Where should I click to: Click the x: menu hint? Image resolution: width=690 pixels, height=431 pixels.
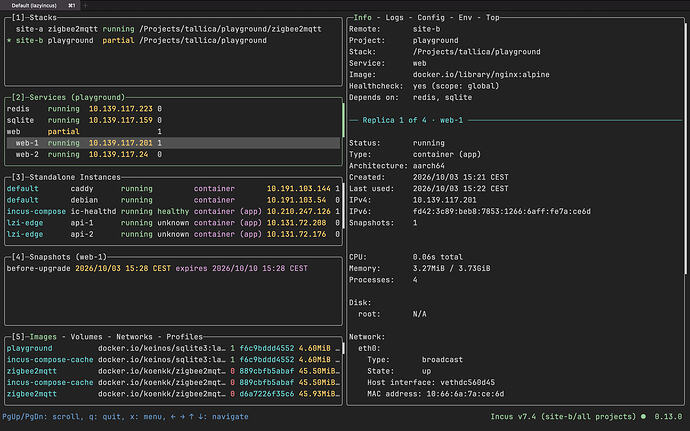point(148,416)
